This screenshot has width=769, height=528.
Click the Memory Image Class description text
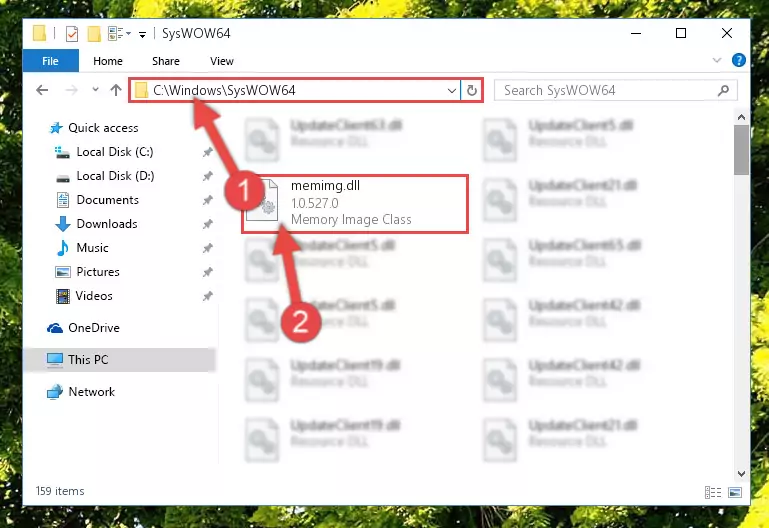point(351,220)
